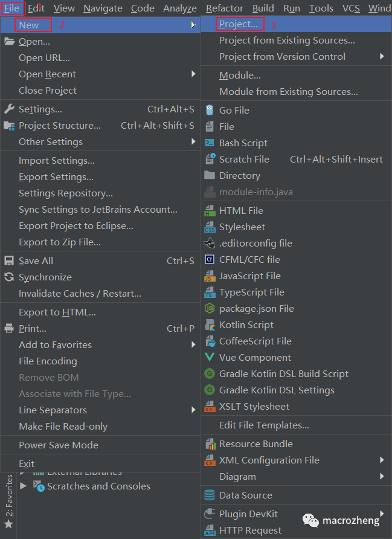Click the Settings wrench icon

9,109
